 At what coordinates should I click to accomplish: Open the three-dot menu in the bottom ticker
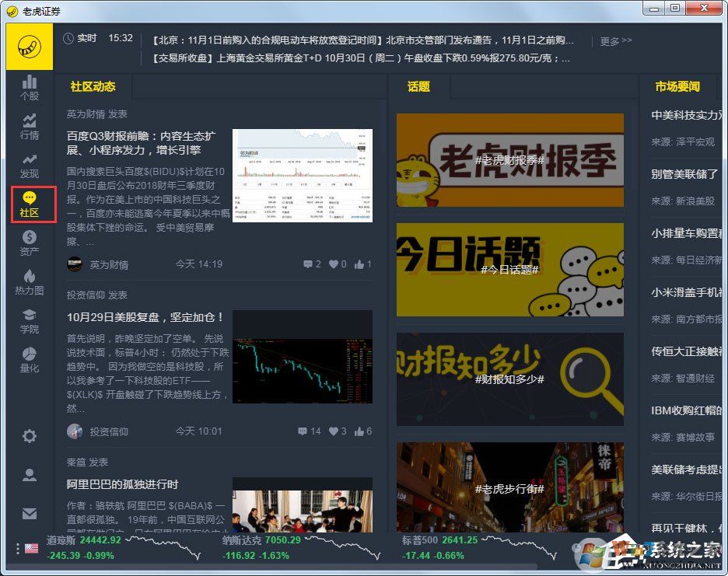18,549
